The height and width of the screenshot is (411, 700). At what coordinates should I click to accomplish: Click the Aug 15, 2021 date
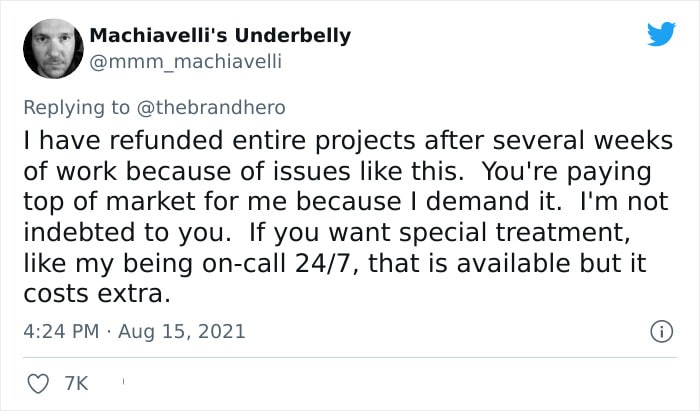point(182,332)
